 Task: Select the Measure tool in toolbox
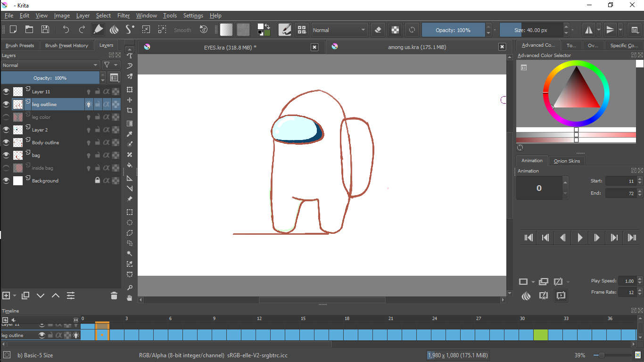[130, 189]
